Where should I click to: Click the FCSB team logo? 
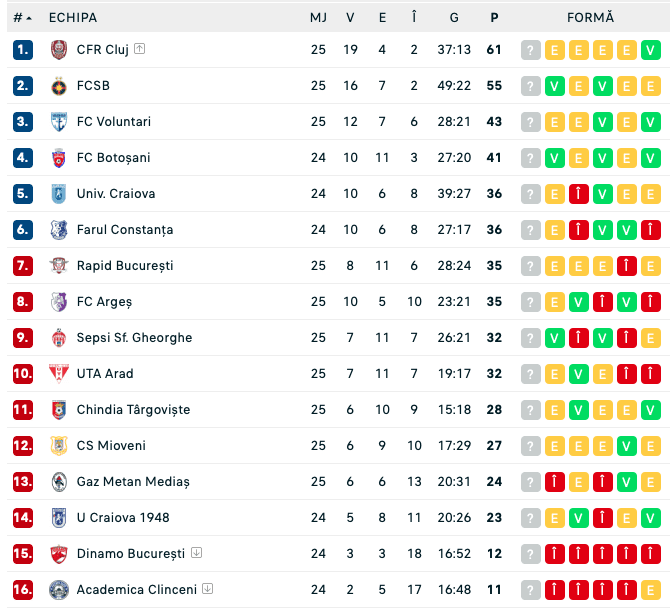(x=59, y=86)
